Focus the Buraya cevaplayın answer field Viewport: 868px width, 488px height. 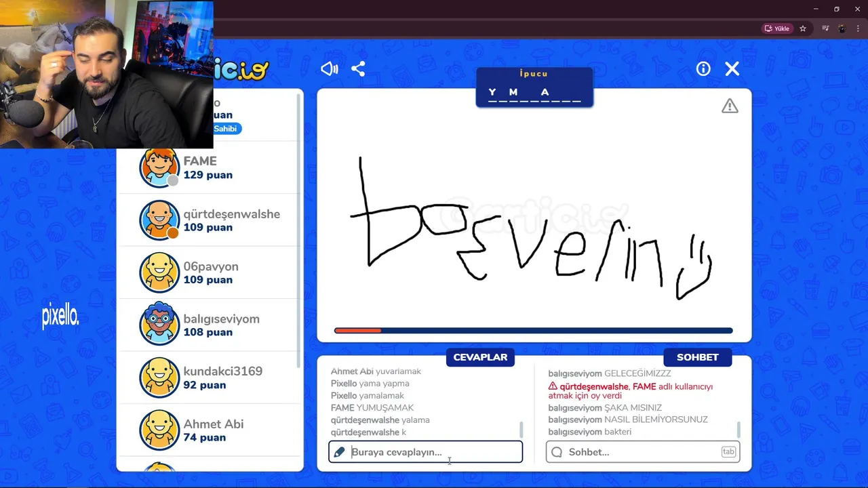click(425, 452)
